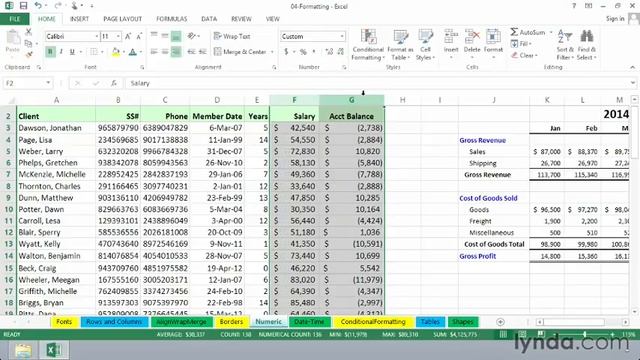The height and width of the screenshot is (360, 640).
Task: Switch to PAGE LAYOUT ribbon tab
Action: 122,19
